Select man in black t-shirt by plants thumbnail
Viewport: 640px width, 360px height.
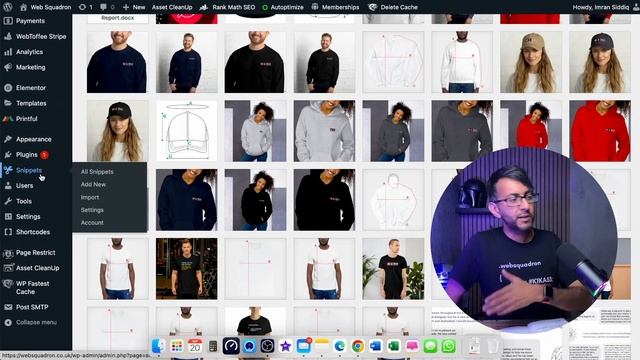(393, 269)
